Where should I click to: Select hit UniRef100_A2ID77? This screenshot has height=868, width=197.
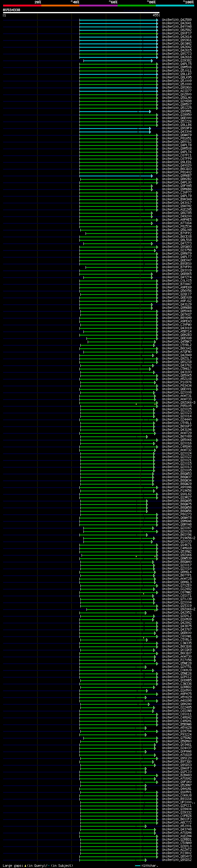pyautogui.click(x=176, y=91)
